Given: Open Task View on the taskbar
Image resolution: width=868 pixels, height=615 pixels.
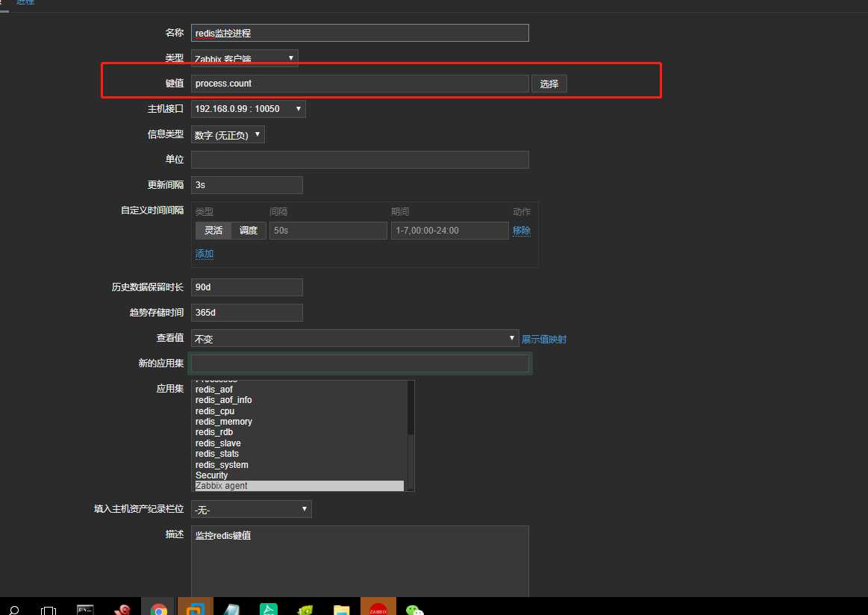Looking at the screenshot, I should coord(49,610).
